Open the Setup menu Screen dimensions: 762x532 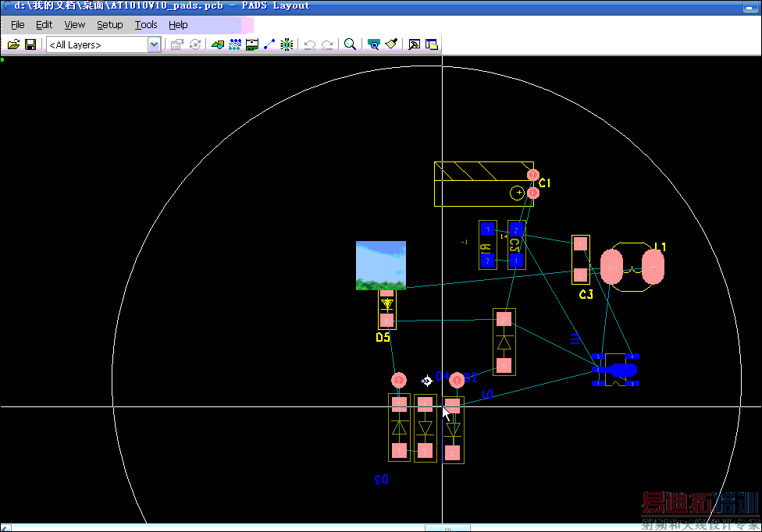[x=110, y=25]
